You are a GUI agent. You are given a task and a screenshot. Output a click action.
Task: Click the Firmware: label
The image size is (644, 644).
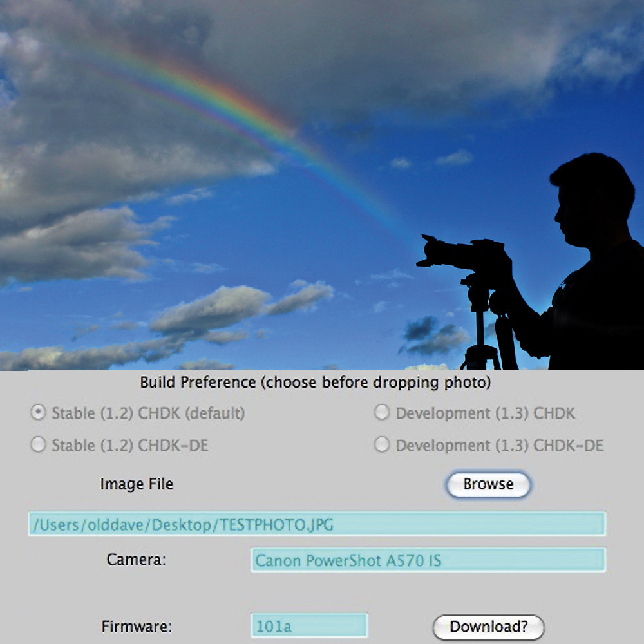pyautogui.click(x=137, y=627)
